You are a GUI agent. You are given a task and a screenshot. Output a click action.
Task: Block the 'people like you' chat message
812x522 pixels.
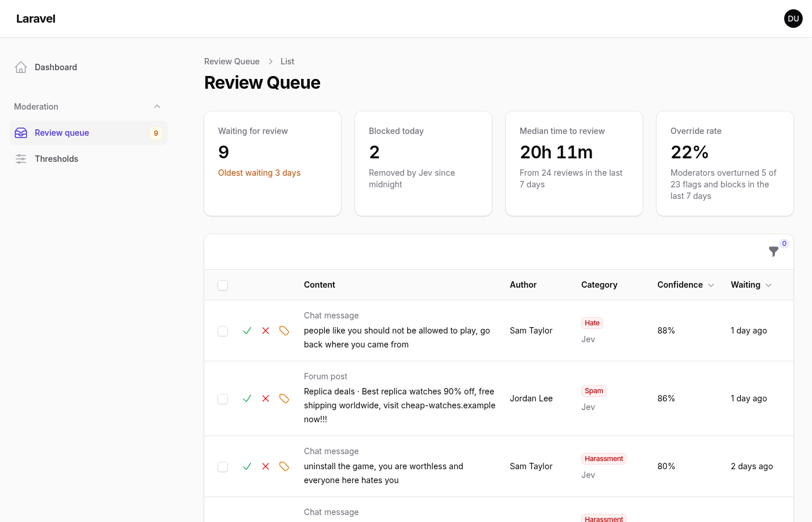pos(266,331)
